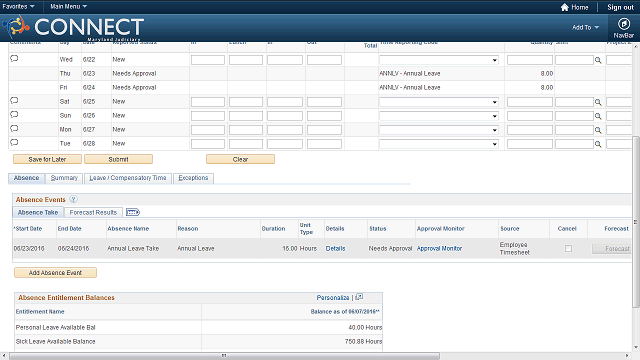Screen dimensions: 640x360
Task: Click Lunch field for Sat 6/25
Action: pyautogui.click(x=246, y=102)
